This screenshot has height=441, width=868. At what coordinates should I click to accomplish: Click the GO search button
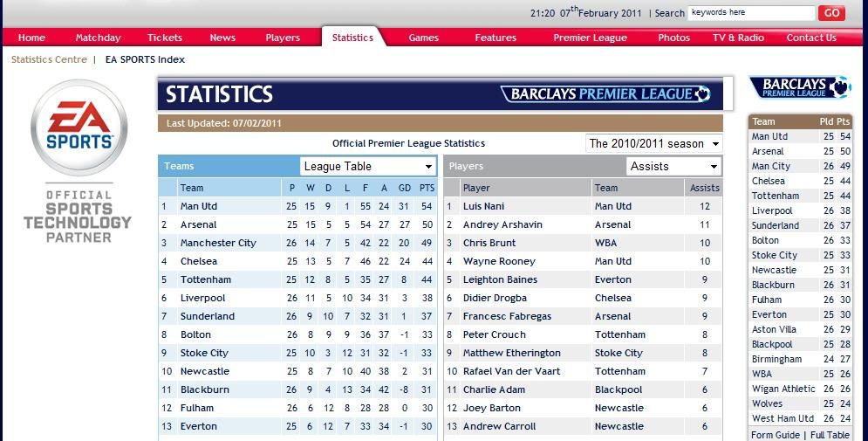832,13
